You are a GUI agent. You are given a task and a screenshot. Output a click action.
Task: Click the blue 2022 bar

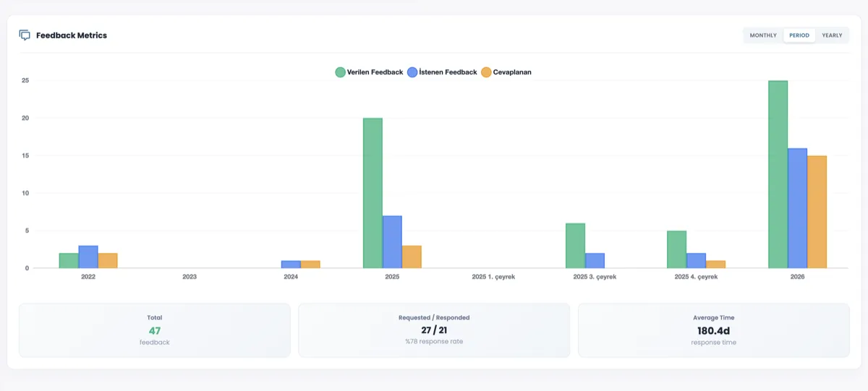(x=88, y=257)
